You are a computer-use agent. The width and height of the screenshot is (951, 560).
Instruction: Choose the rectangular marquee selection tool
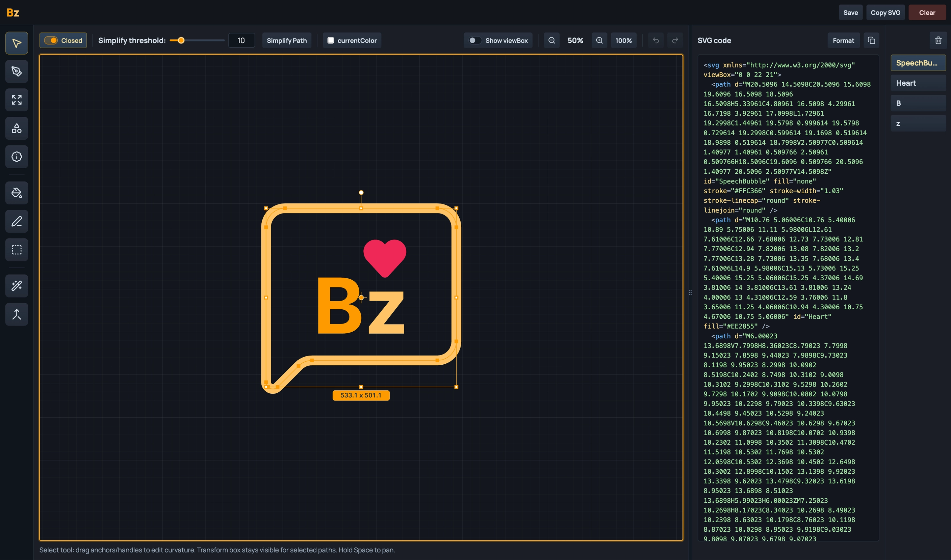[16, 249]
